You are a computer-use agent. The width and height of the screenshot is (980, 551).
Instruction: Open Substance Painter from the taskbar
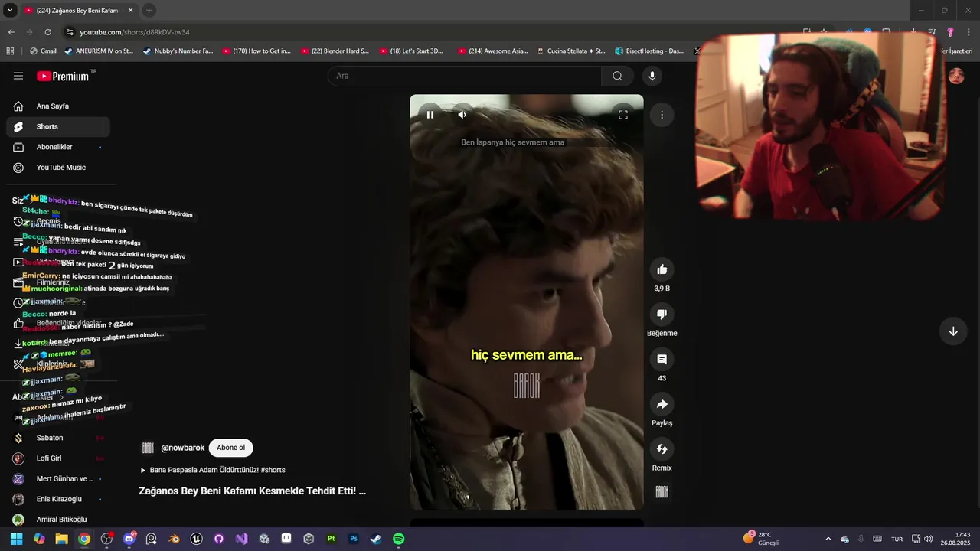point(332,539)
